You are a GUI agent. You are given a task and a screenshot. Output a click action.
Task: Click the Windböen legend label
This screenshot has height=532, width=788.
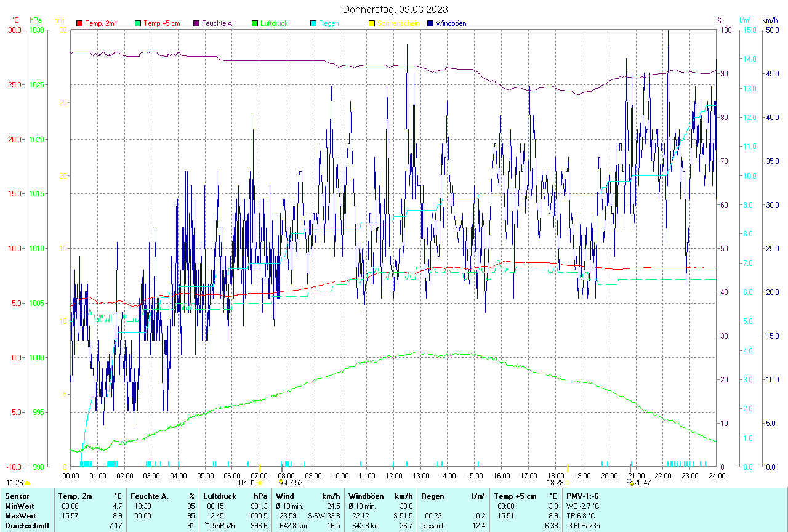click(451, 23)
